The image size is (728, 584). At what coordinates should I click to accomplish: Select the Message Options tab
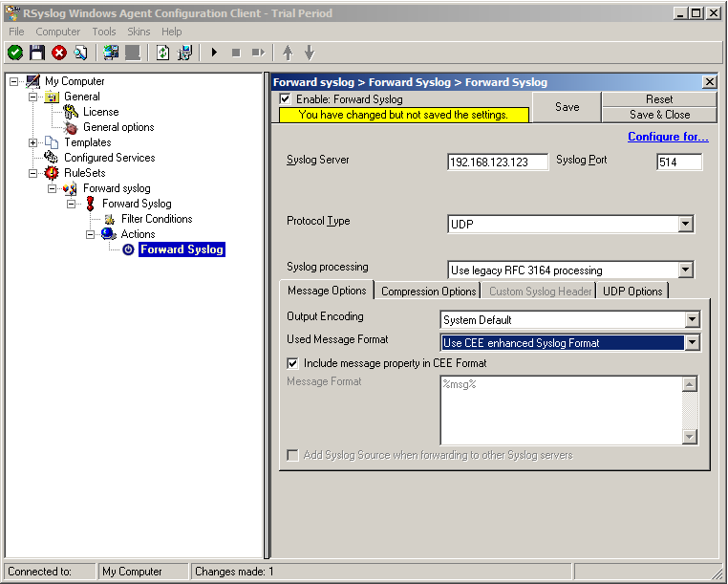tap(327, 291)
